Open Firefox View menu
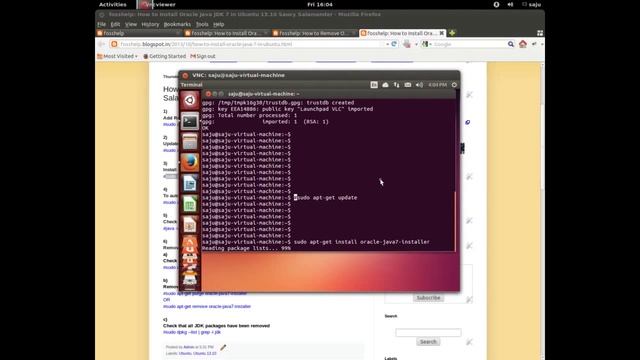Image resolution: width=640 pixels, height=360 pixels. (131, 24)
